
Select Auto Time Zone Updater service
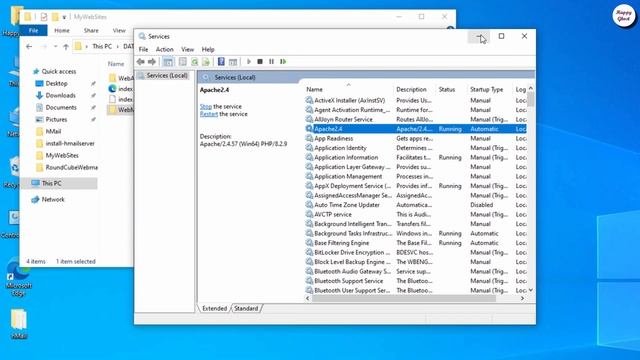coord(416,205)
